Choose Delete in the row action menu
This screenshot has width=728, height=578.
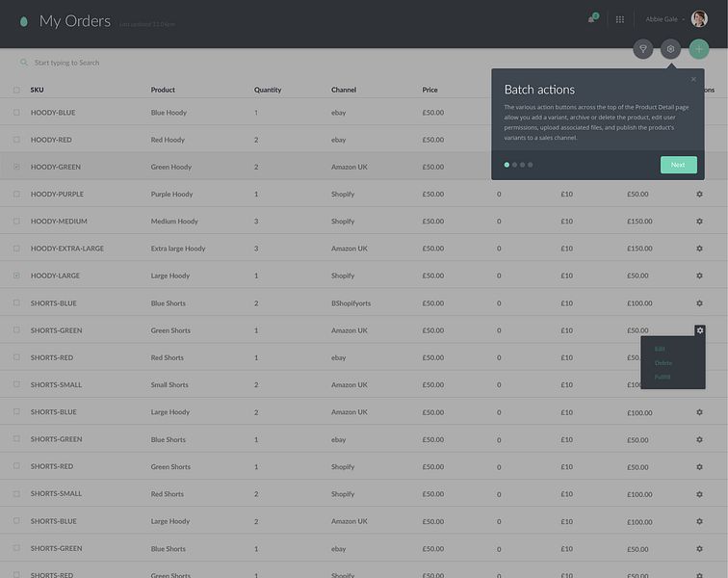(663, 363)
